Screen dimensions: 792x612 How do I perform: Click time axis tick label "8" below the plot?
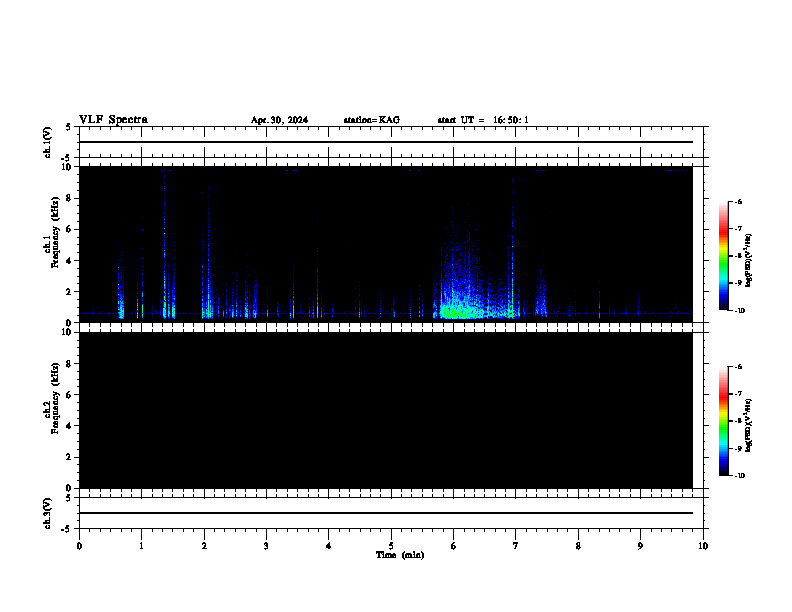(x=578, y=546)
